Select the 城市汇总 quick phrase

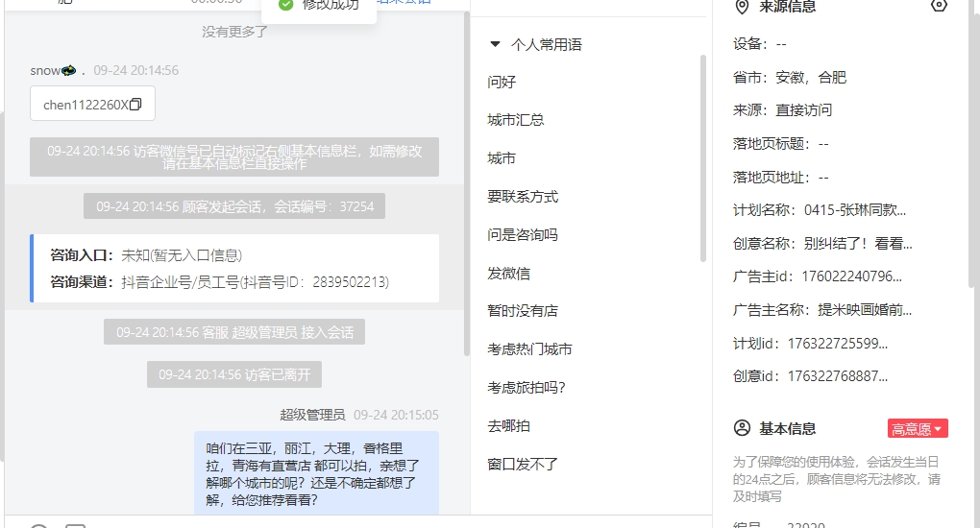[516, 120]
